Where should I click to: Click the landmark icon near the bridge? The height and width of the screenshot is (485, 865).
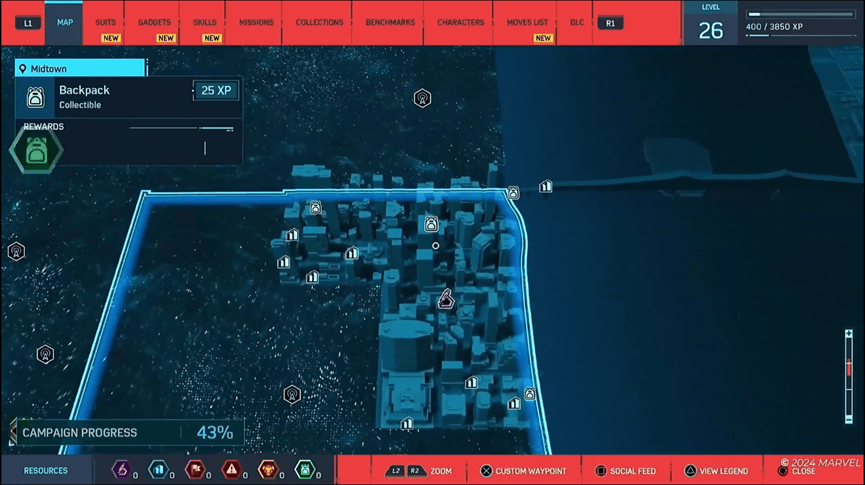tap(545, 186)
